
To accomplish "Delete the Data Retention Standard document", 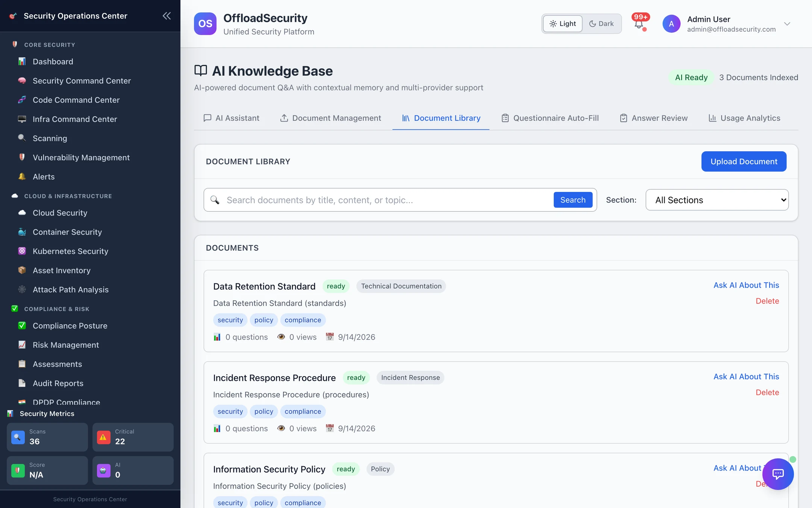I will point(767,301).
